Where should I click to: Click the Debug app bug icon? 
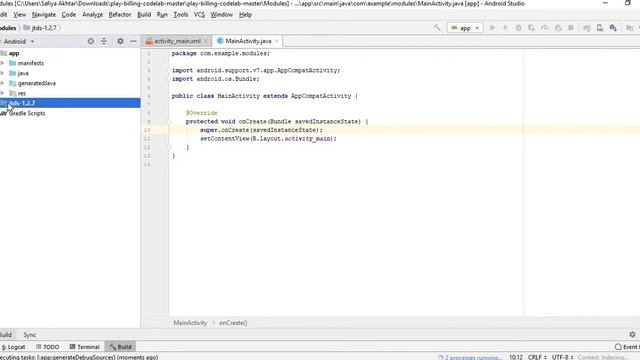coord(518,28)
